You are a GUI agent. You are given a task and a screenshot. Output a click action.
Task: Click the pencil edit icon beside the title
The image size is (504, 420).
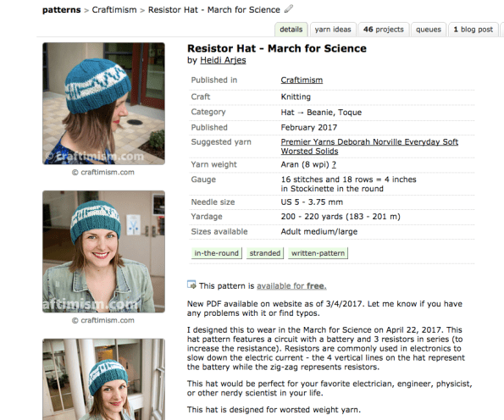pyautogui.click(x=289, y=9)
